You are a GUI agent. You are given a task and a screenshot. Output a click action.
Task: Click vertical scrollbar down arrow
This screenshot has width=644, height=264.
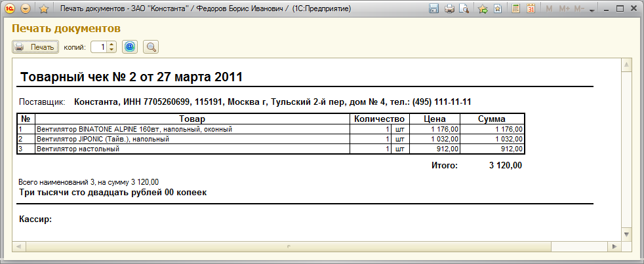coord(627,235)
